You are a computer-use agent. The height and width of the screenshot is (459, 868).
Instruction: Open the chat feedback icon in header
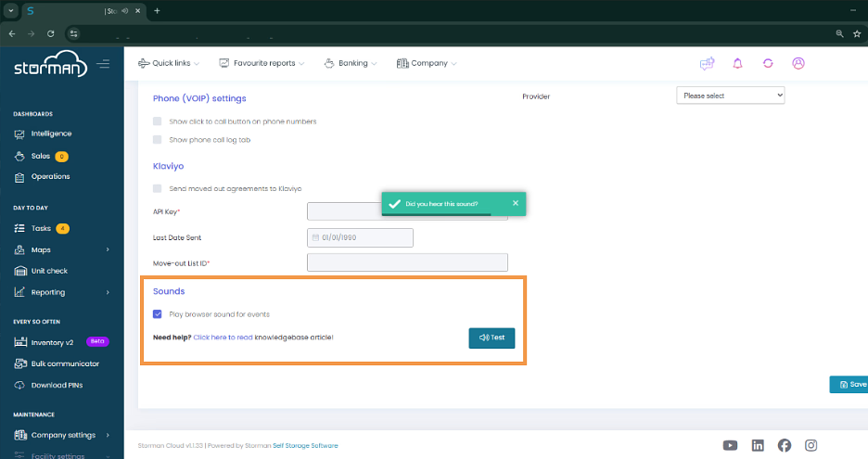tap(707, 64)
